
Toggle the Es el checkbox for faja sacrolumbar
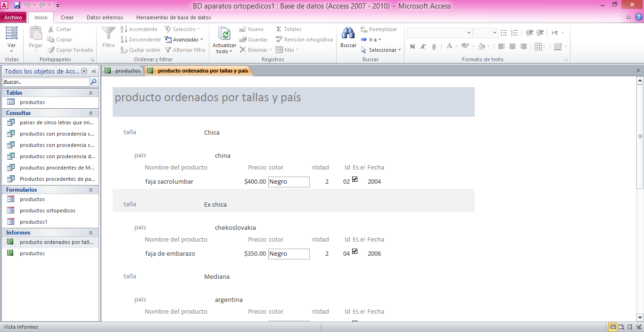[x=355, y=178]
